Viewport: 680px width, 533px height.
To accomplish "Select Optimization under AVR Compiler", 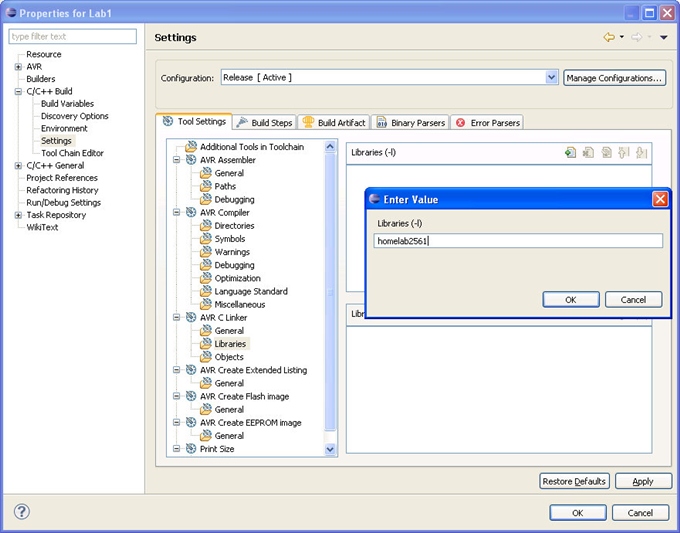I will point(237,278).
